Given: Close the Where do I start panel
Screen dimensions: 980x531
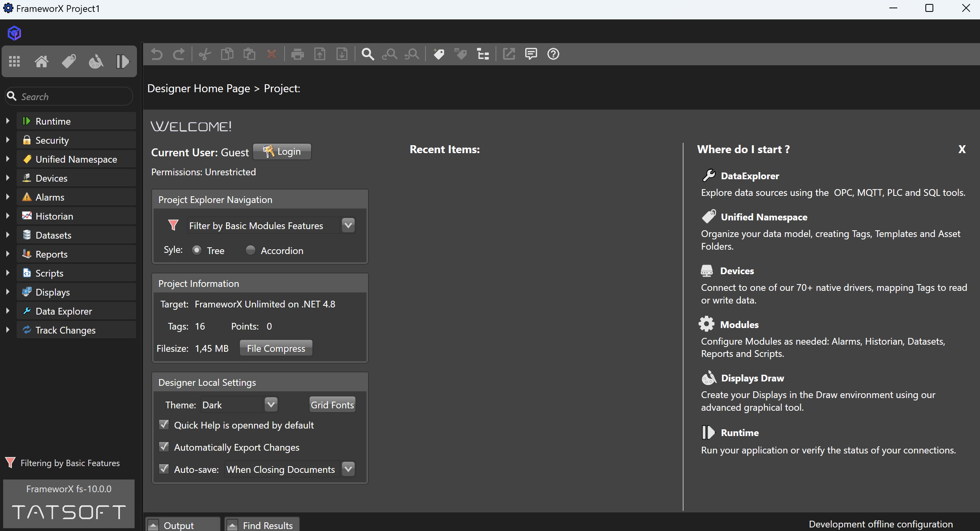Looking at the screenshot, I should coord(962,150).
